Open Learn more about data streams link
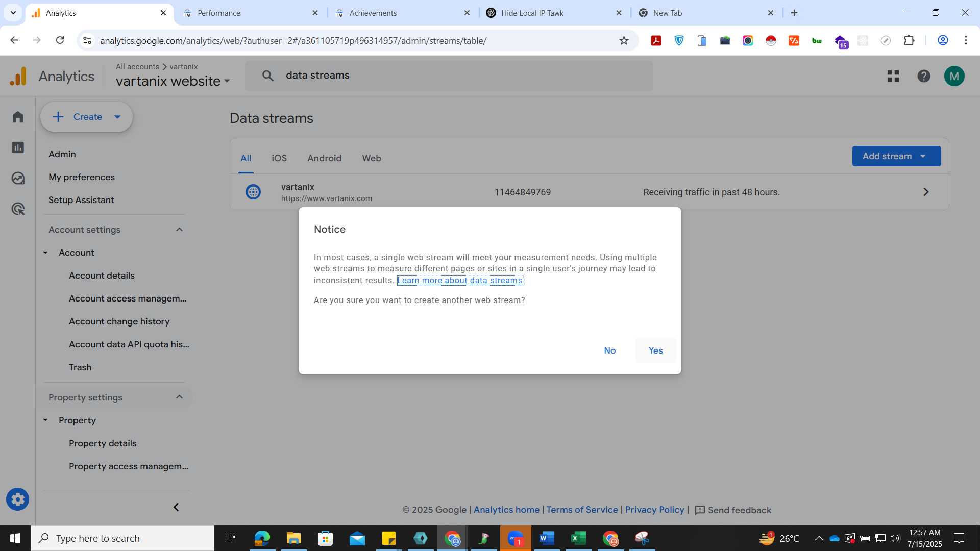 pyautogui.click(x=459, y=280)
